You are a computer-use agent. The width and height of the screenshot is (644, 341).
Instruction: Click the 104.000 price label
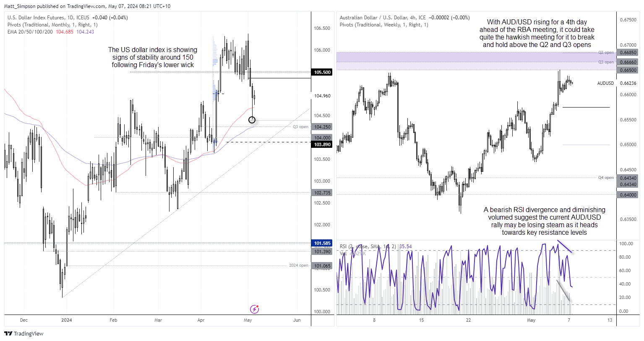point(322,138)
